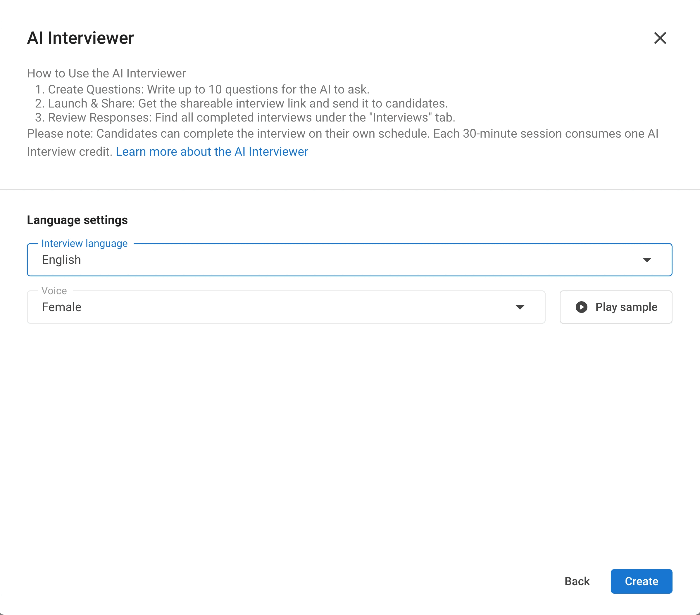
Task: Click the selected English value
Action: (62, 260)
